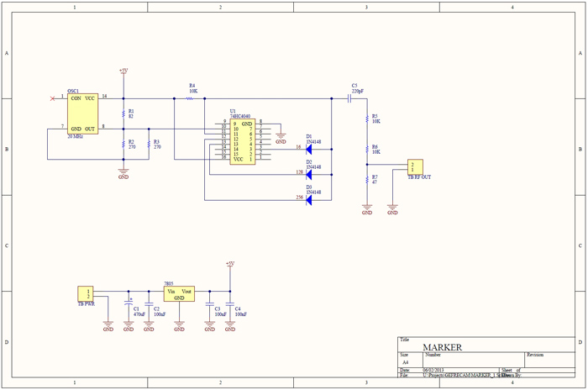Click the TB PWR terminal block
Viewport: 588px width, 390px height.
click(x=85, y=293)
